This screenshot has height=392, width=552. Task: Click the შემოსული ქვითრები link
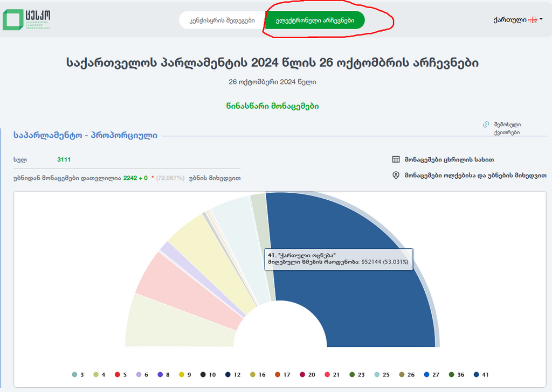pos(507,128)
